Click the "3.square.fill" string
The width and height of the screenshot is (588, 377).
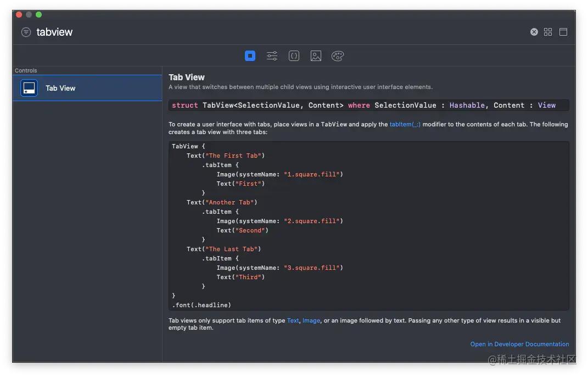click(x=312, y=268)
